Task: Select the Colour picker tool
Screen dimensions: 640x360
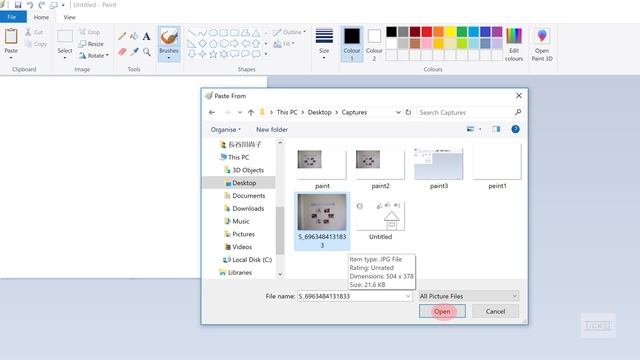Action: (x=134, y=52)
